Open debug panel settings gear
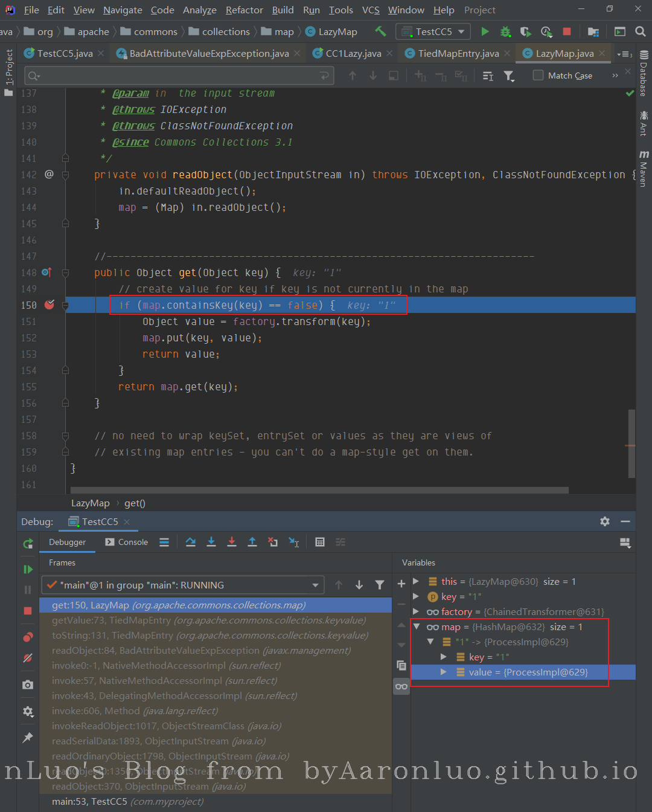This screenshot has height=812, width=652. (x=605, y=521)
